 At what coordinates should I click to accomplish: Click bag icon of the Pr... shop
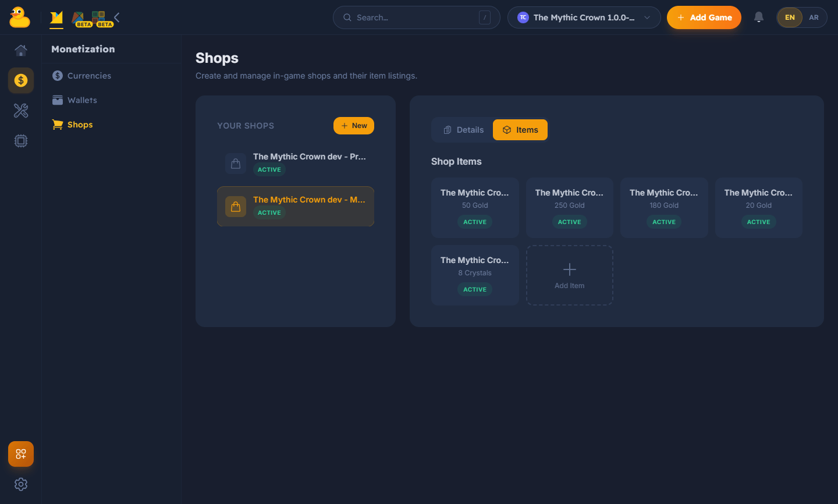coord(236,164)
